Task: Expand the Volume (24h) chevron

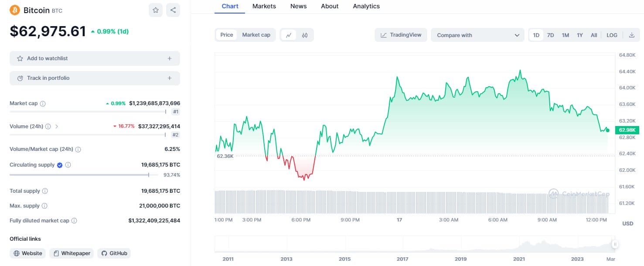Action: (57, 126)
